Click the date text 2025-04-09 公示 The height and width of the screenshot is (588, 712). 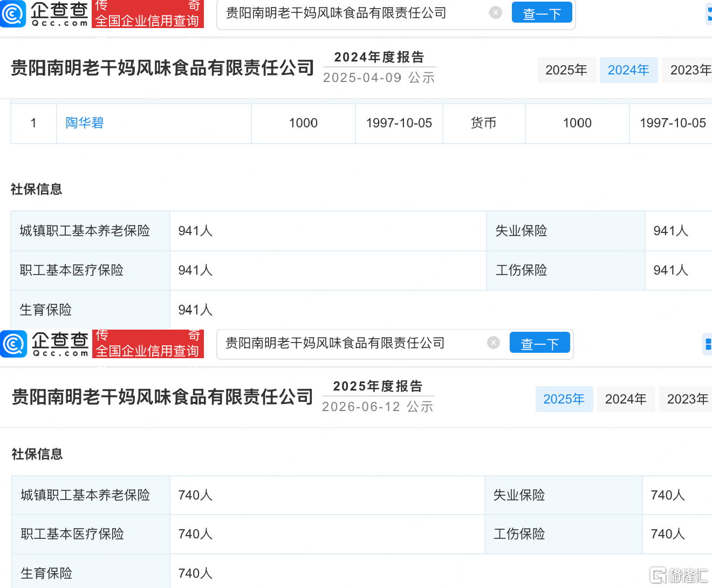pos(379,78)
